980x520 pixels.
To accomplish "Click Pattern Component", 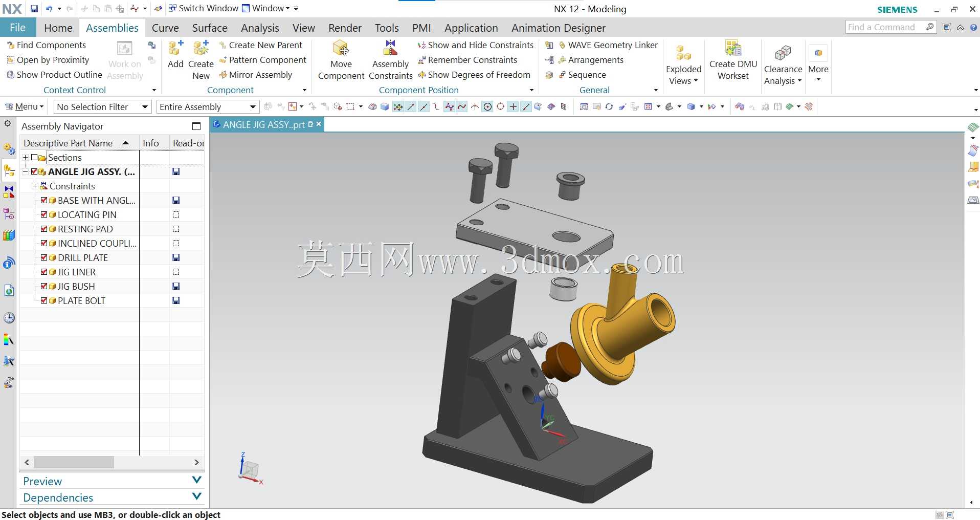I will coord(262,60).
